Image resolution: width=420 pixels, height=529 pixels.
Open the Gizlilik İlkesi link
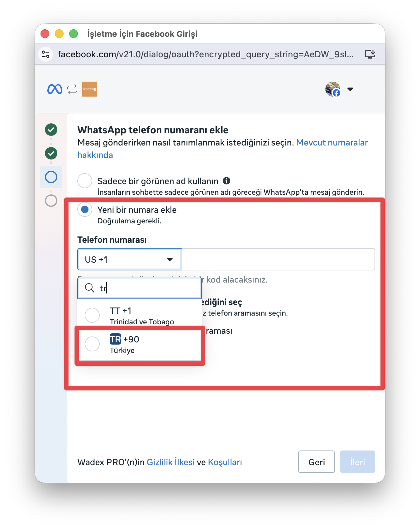click(x=170, y=462)
